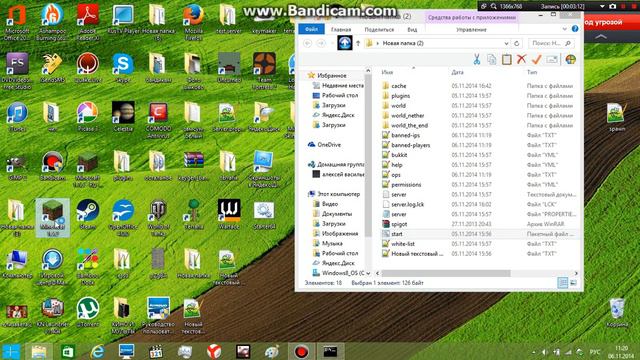The width and height of the screenshot is (640, 360).
Task: Click the Rename icon in Explorer toolbar
Action: point(552,60)
